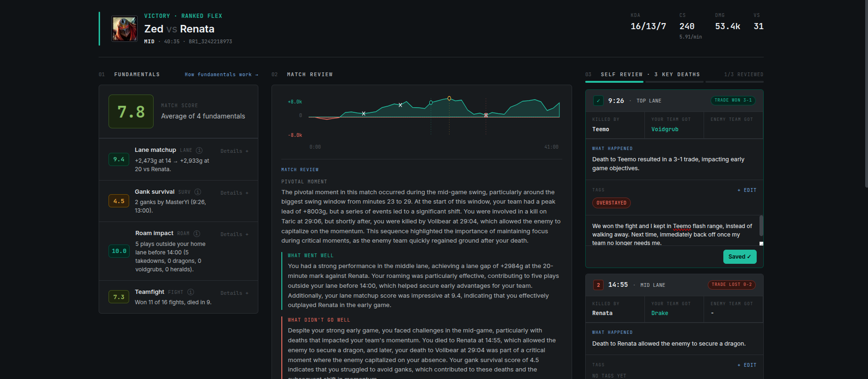Viewport: 868px width, 379px height.
Task: Click the 7.8 match score badge
Action: point(131,111)
